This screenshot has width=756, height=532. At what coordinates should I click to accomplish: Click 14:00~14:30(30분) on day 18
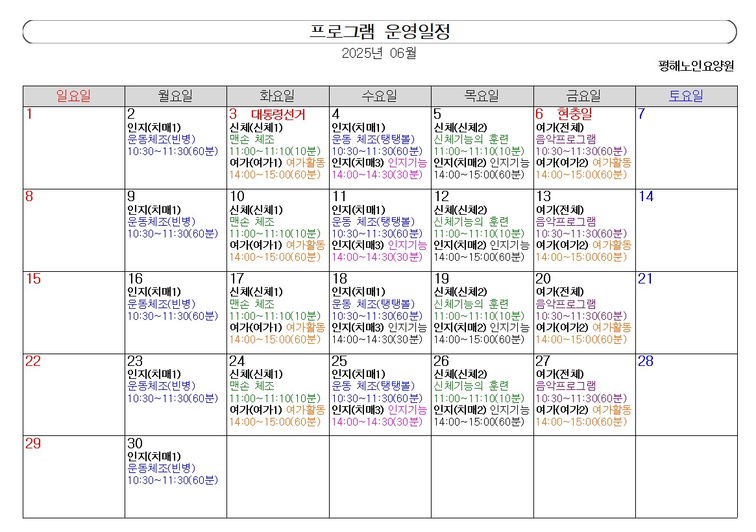pos(377,340)
